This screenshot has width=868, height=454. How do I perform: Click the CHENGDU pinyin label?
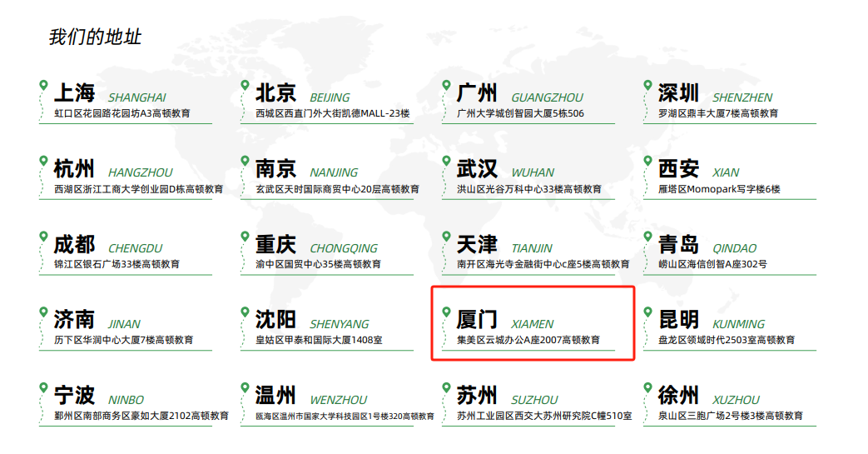[x=135, y=248]
